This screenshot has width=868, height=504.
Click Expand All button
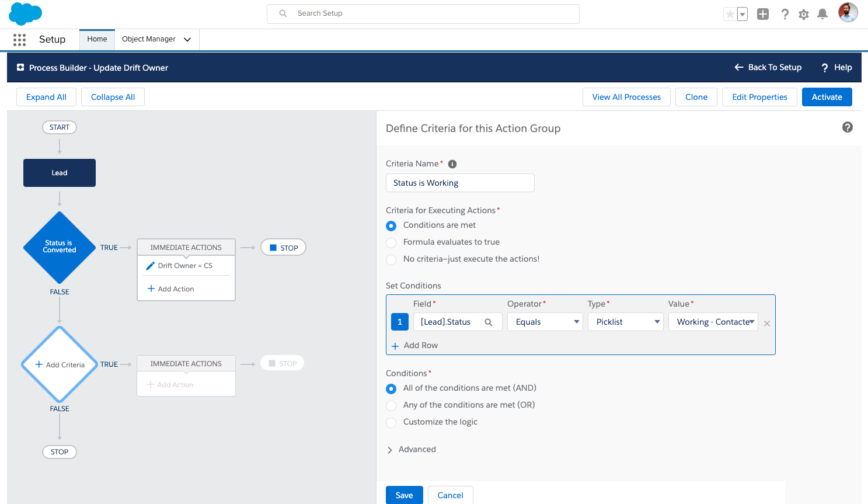coord(46,97)
